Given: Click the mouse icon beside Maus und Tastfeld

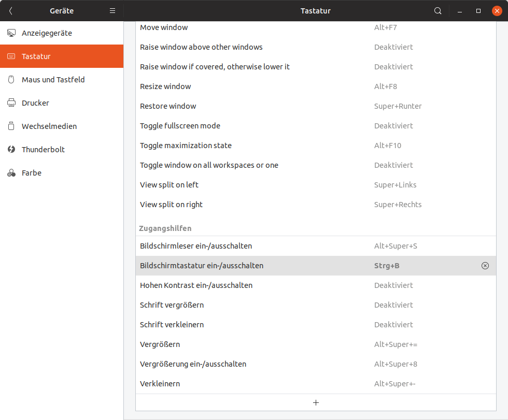Looking at the screenshot, I should [11, 80].
